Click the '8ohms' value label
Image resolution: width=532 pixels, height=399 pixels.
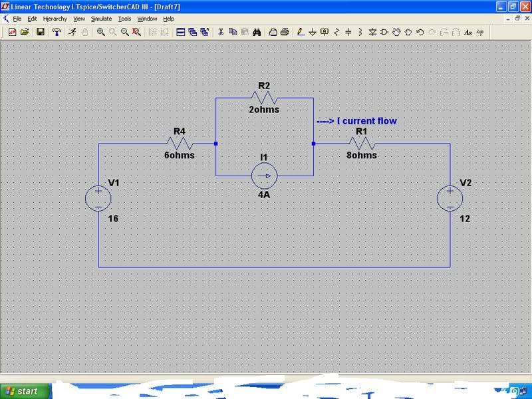[362, 155]
